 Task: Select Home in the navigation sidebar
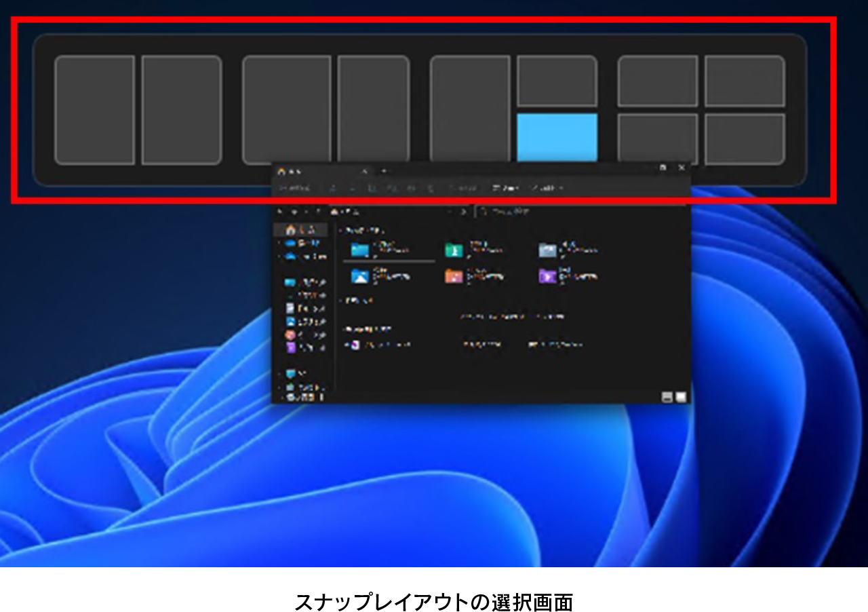click(298, 230)
